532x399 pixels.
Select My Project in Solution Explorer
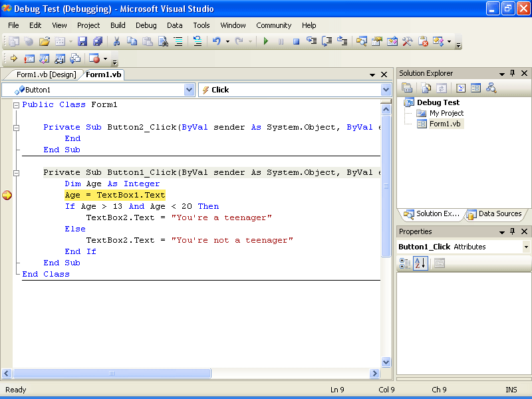click(446, 113)
